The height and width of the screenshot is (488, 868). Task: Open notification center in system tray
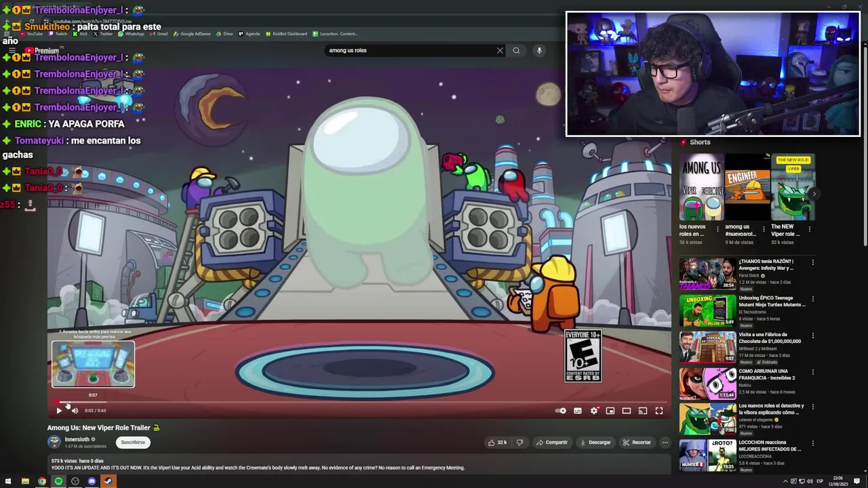857,481
